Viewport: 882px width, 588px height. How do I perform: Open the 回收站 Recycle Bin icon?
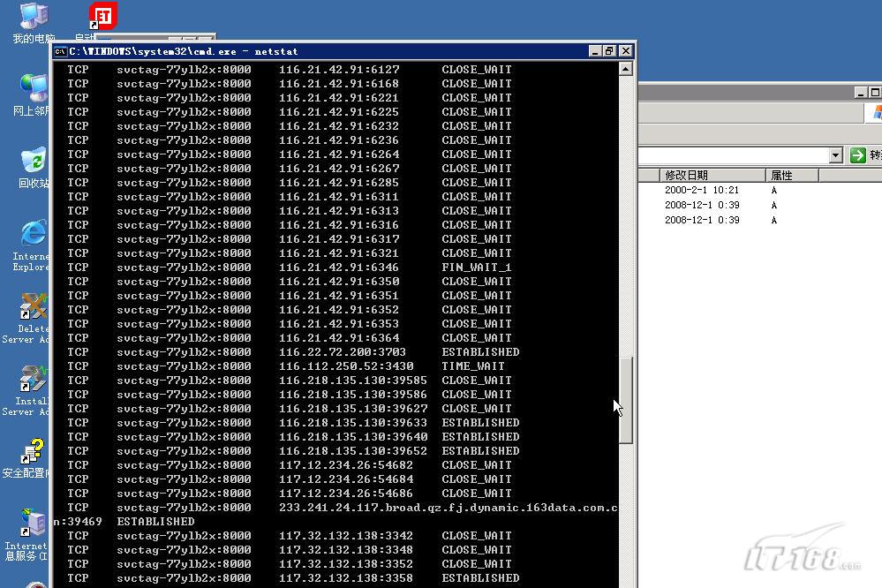coord(34,162)
